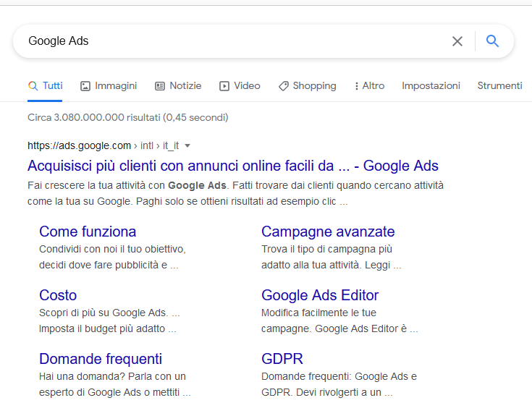Viewport: 532px width, 403px height.
Task: Click text 'Modifica facilmente le tue'
Action: pyautogui.click(x=318, y=313)
